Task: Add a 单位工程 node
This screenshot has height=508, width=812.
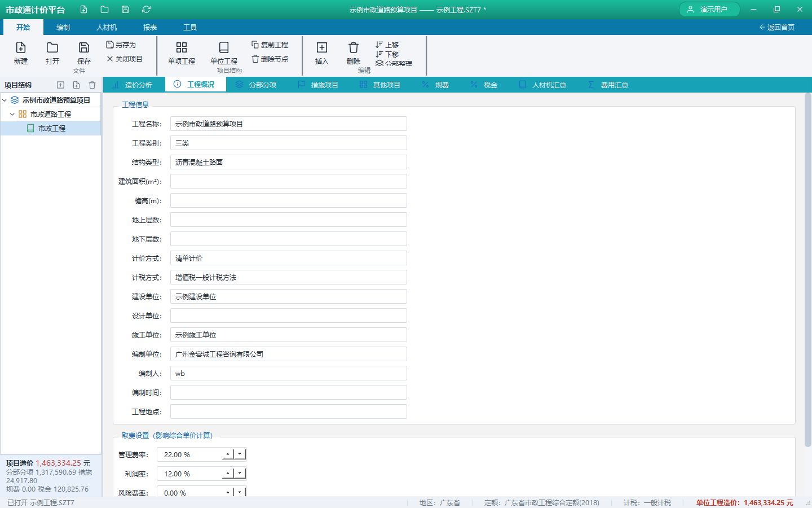Action: click(224, 53)
